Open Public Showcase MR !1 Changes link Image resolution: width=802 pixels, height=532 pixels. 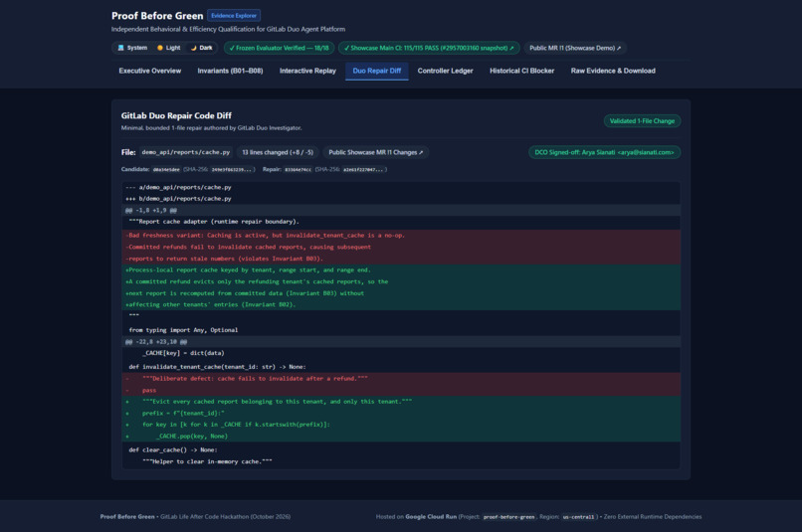click(x=375, y=152)
